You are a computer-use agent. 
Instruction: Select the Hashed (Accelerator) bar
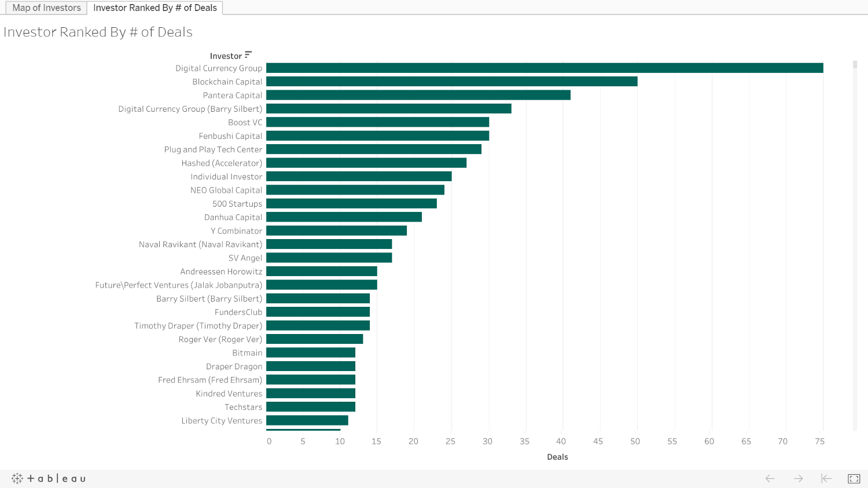point(366,163)
